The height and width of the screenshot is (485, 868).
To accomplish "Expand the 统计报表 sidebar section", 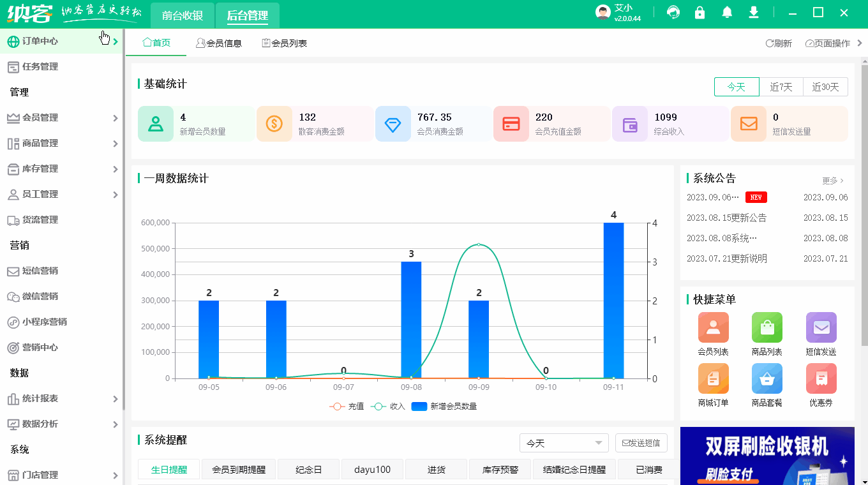I will click(39, 398).
